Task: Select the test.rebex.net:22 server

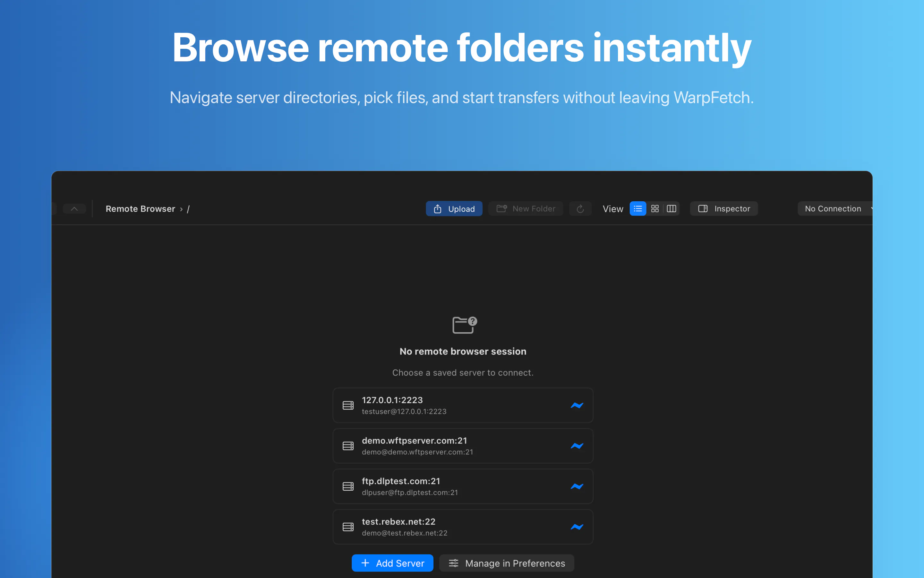Action: 463,527
